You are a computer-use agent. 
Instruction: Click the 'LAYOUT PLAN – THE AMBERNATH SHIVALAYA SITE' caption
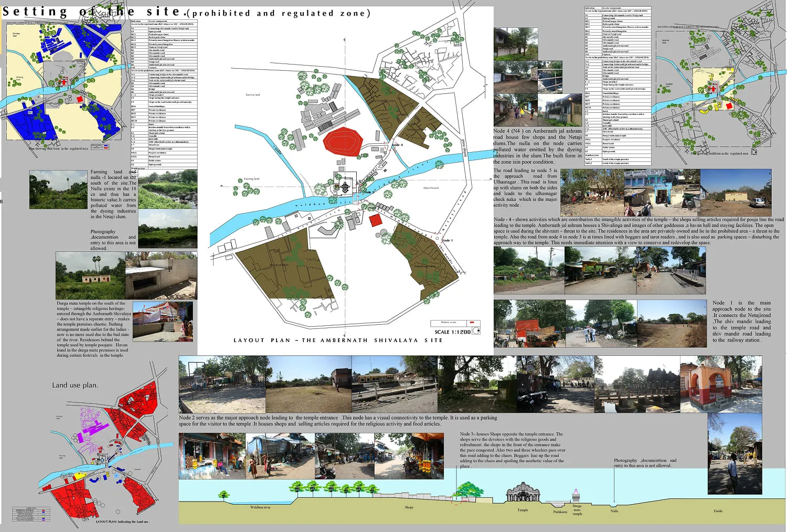[x=338, y=341]
